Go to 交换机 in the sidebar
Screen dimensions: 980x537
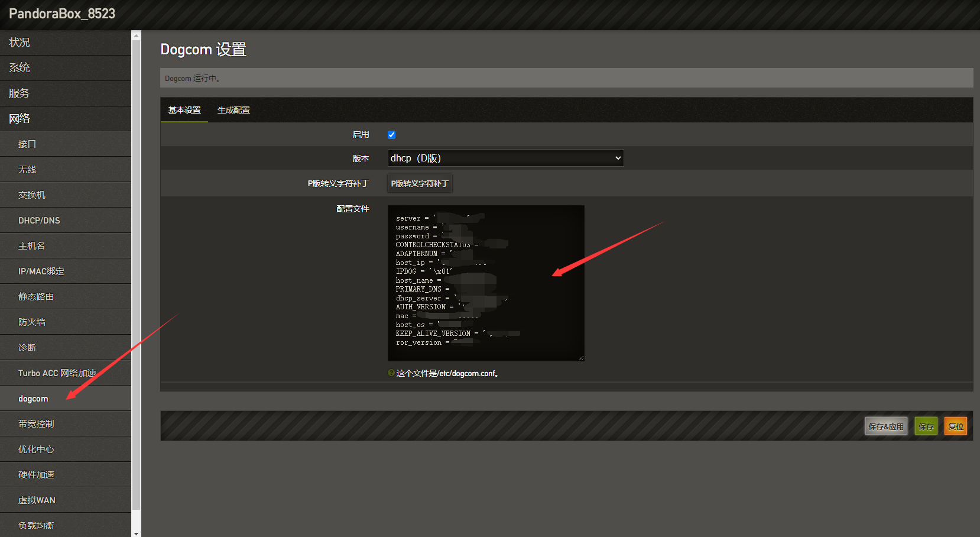(x=65, y=195)
